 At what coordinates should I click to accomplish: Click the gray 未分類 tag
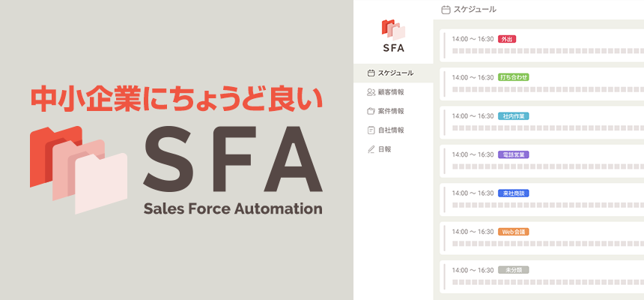click(514, 270)
